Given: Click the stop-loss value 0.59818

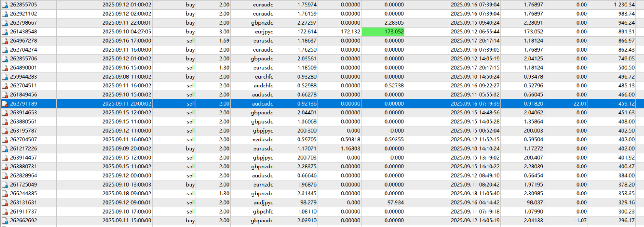Looking at the screenshot, I should point(351,140).
